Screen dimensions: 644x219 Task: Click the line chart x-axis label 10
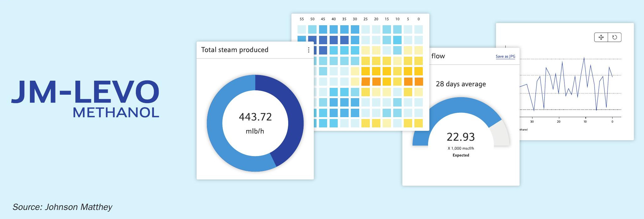pyautogui.click(x=585, y=121)
